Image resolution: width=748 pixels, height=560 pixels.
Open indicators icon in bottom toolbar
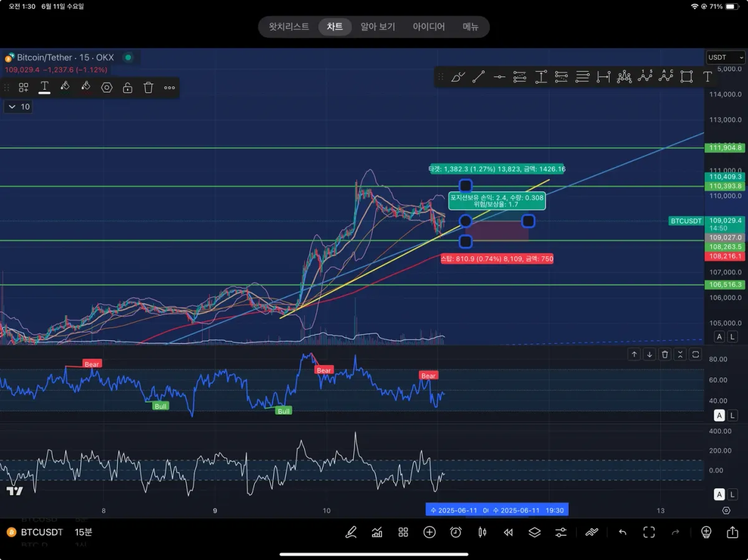(x=377, y=532)
